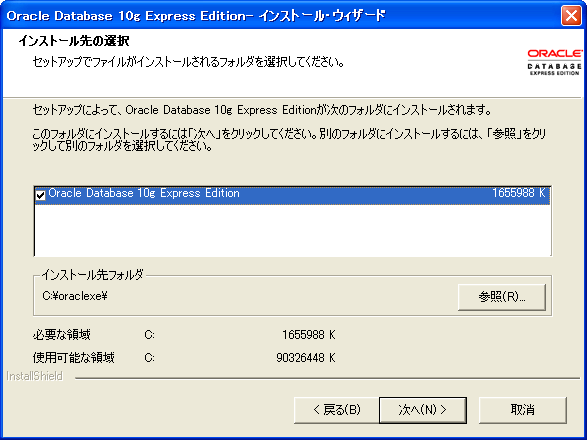Uncheck the Oracle Database 10g Express Edition checkbox
Image resolution: width=587 pixels, height=440 pixels.
[40, 195]
